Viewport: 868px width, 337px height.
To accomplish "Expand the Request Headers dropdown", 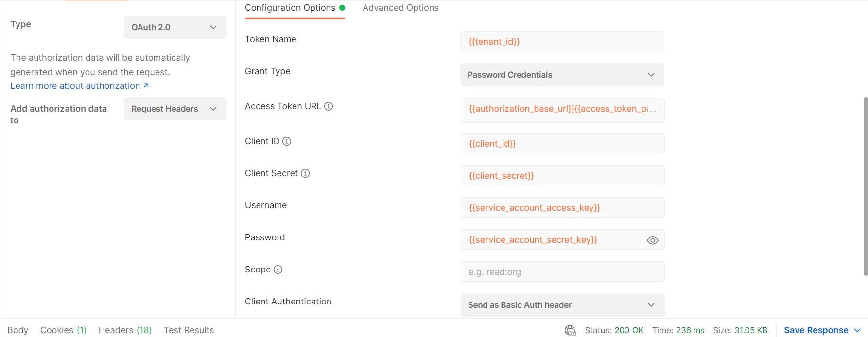I will [x=175, y=109].
